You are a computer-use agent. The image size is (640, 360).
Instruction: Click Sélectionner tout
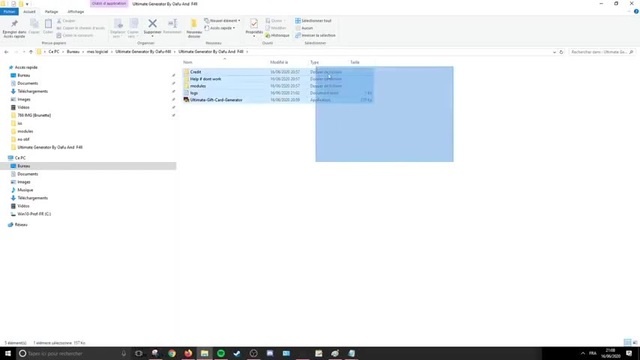click(x=313, y=20)
